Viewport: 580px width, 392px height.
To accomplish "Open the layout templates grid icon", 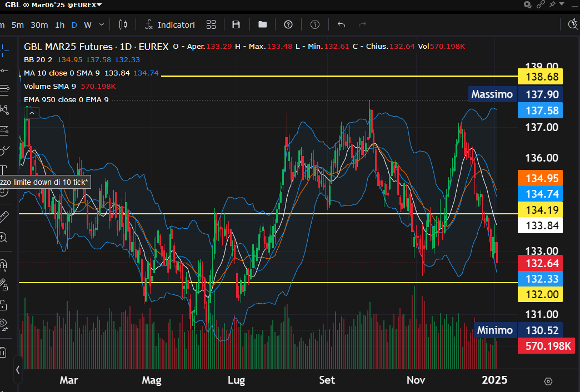I will pos(211,24).
